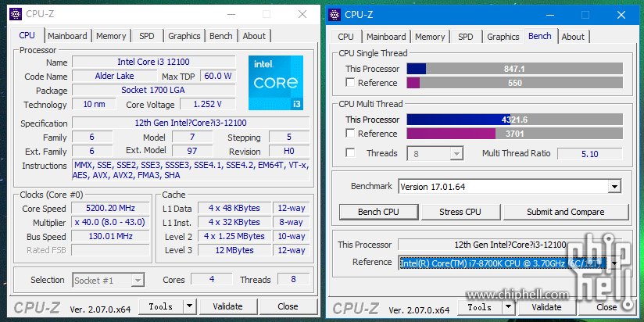Open Reference processor i7-8700K dropdown

tap(615, 263)
